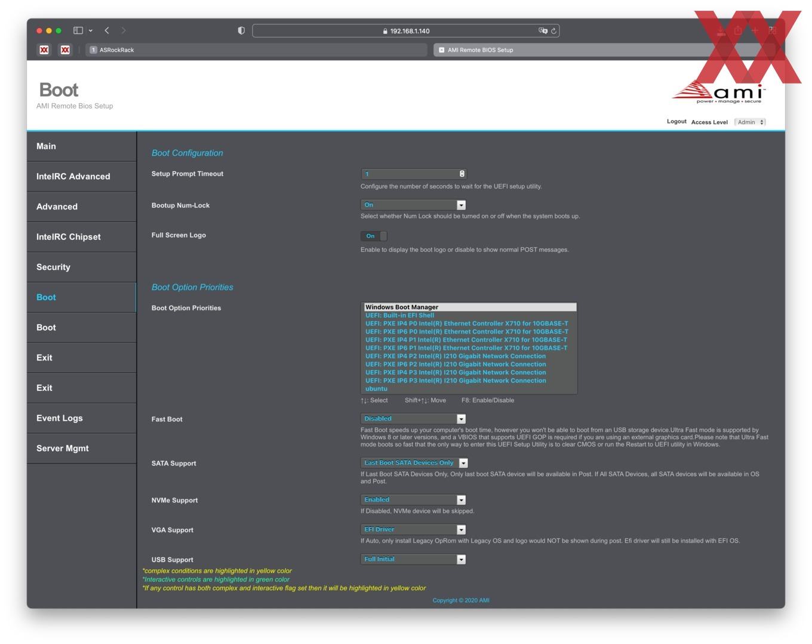Open the sidebar chevron dropdown in Safari

tap(91, 30)
